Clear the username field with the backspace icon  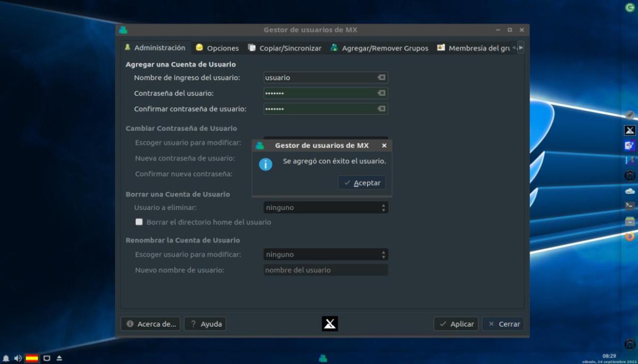coord(381,78)
